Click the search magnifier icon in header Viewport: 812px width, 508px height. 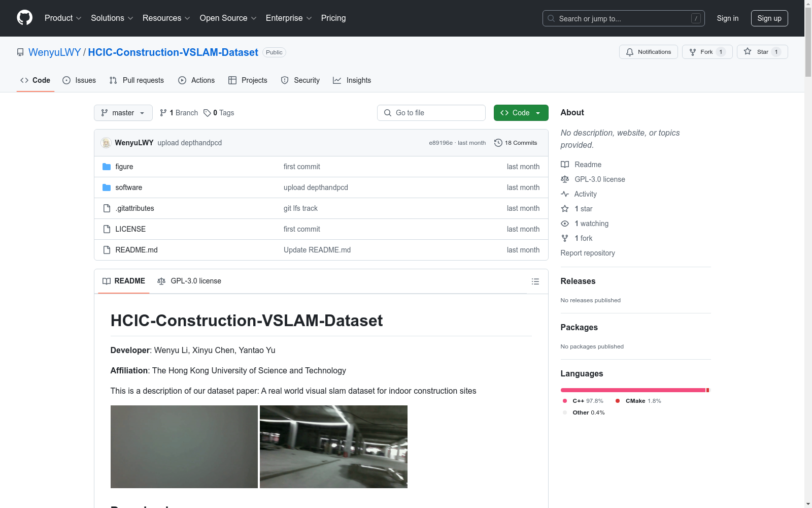coord(551,18)
